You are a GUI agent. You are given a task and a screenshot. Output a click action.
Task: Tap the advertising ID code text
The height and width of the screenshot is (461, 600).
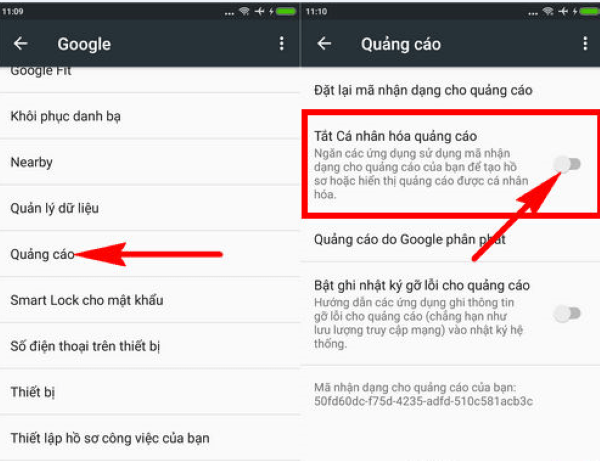[423, 401]
